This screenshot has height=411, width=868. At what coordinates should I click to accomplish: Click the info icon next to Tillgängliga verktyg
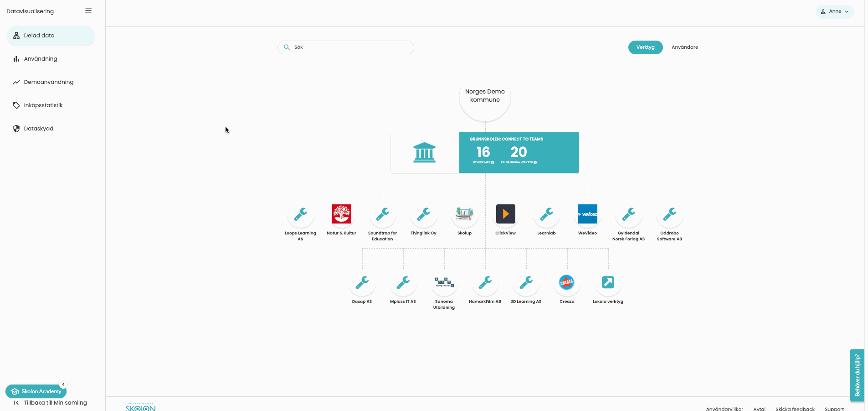(x=535, y=162)
